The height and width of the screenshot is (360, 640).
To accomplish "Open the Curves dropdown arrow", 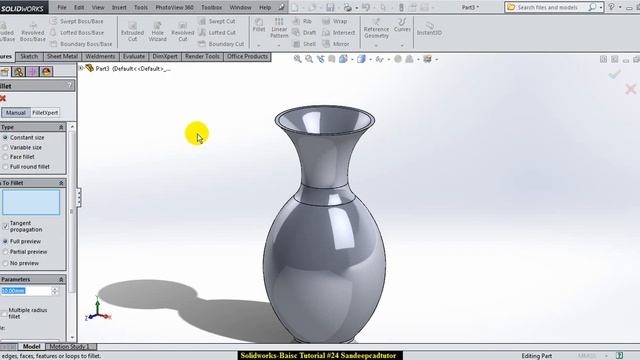I will [402, 45].
